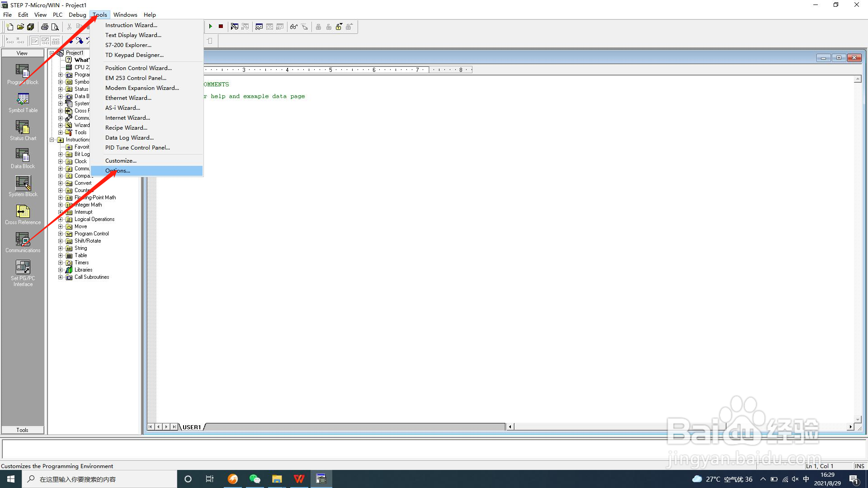
Task: Expand the Interrupt instruction folder
Action: click(x=60, y=212)
